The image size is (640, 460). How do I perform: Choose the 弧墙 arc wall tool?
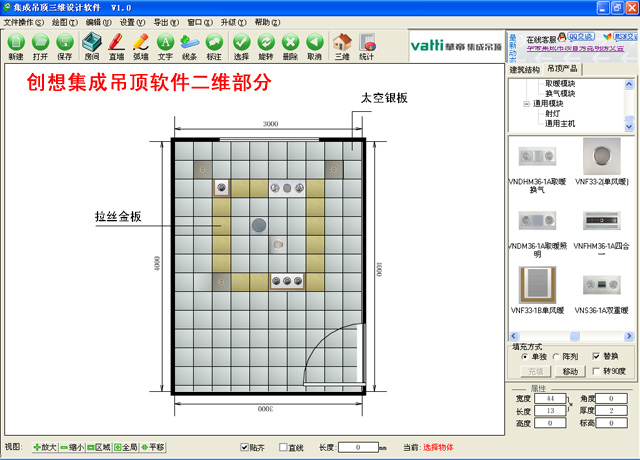(x=140, y=46)
